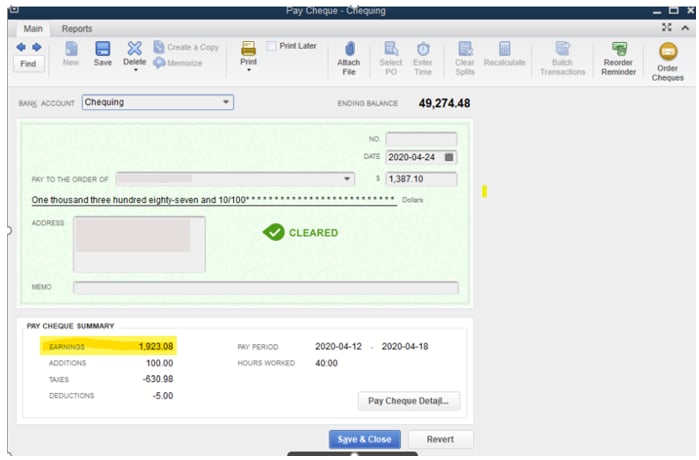
Task: Click the amount field 1,387.10
Action: (x=421, y=179)
